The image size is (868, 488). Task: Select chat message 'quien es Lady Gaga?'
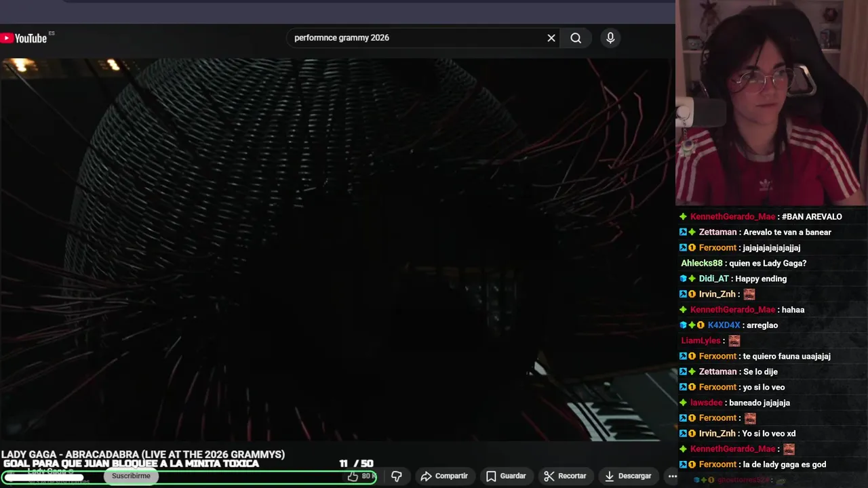click(768, 264)
